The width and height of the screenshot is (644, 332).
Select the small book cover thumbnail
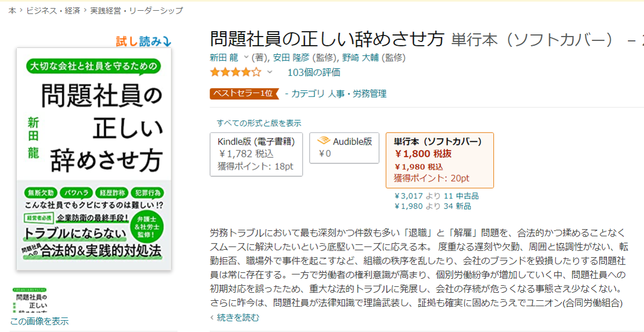click(31, 301)
